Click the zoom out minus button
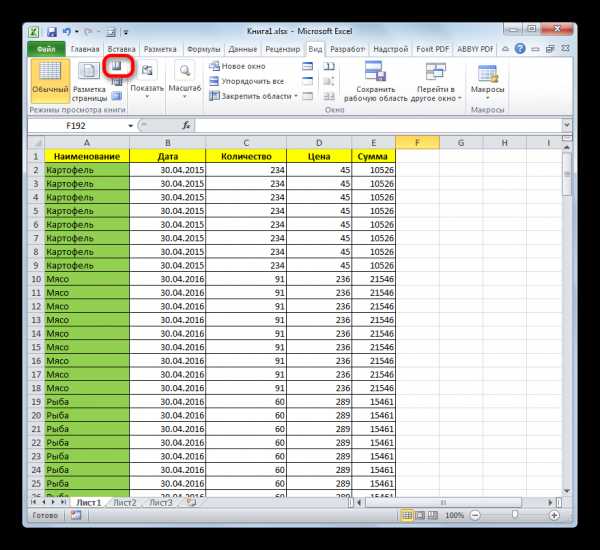Viewport: 600px width, 550px height. [475, 516]
